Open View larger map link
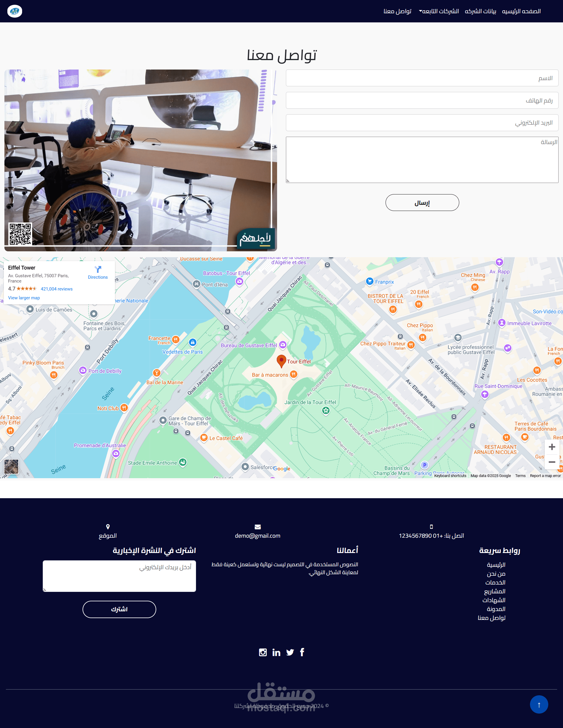The height and width of the screenshot is (728, 563). click(x=24, y=298)
